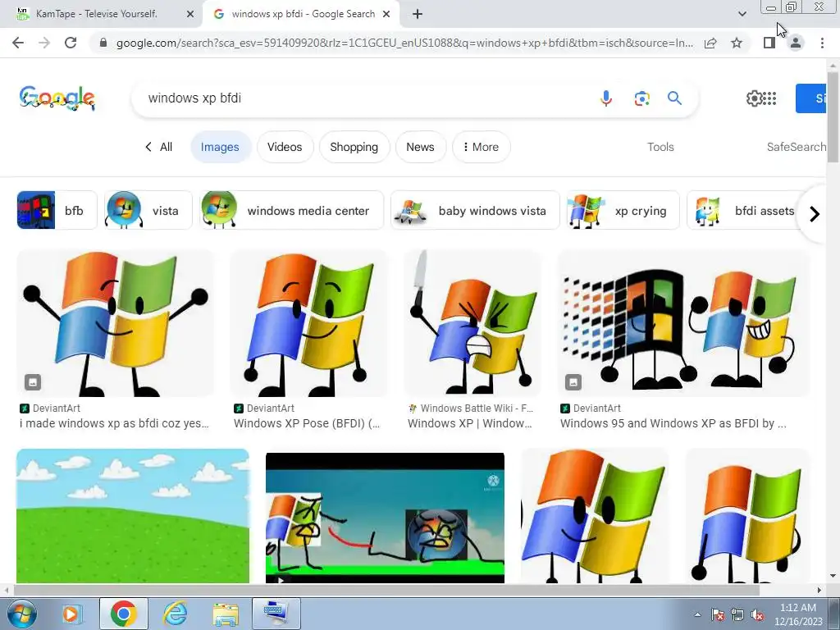The height and width of the screenshot is (630, 840).
Task: Select the bfb suggestion chip
Action: [x=57, y=211]
